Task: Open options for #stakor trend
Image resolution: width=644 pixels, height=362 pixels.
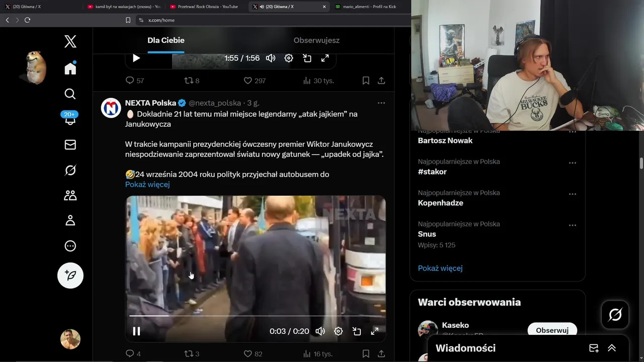Action: [x=573, y=163]
